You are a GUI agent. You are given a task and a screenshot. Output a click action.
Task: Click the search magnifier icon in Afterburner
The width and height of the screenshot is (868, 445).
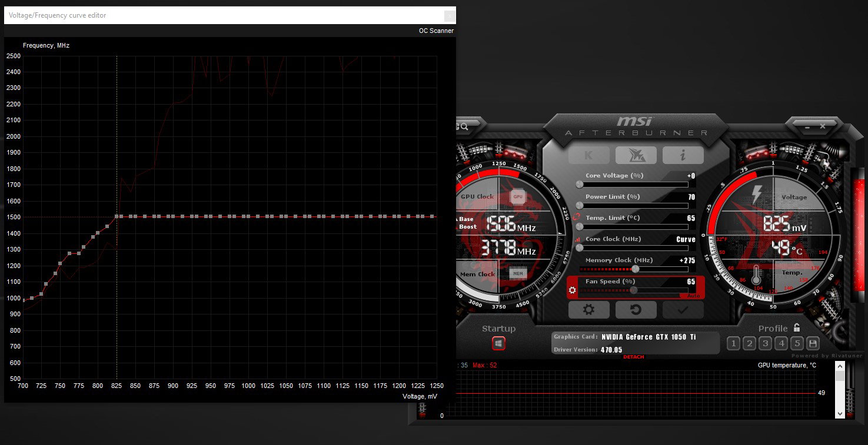[464, 126]
